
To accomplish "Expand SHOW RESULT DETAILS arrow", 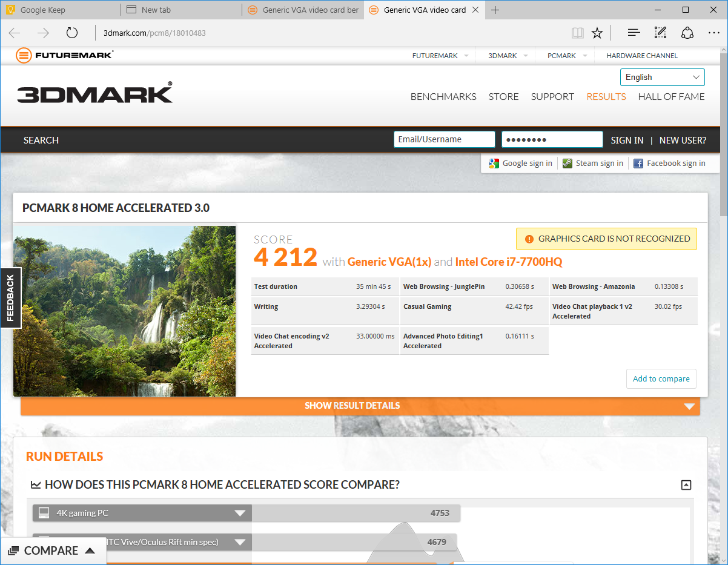I will 689,406.
